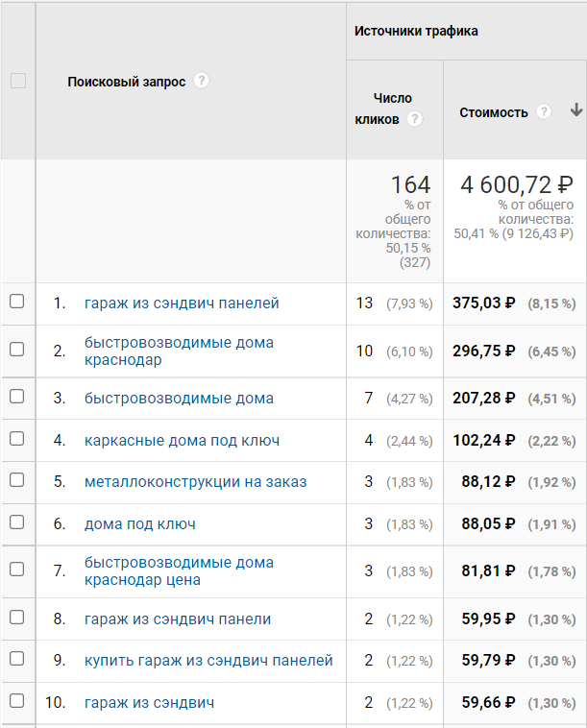
Task: Open query быстровозводимые дома краснодар
Action: point(179,351)
